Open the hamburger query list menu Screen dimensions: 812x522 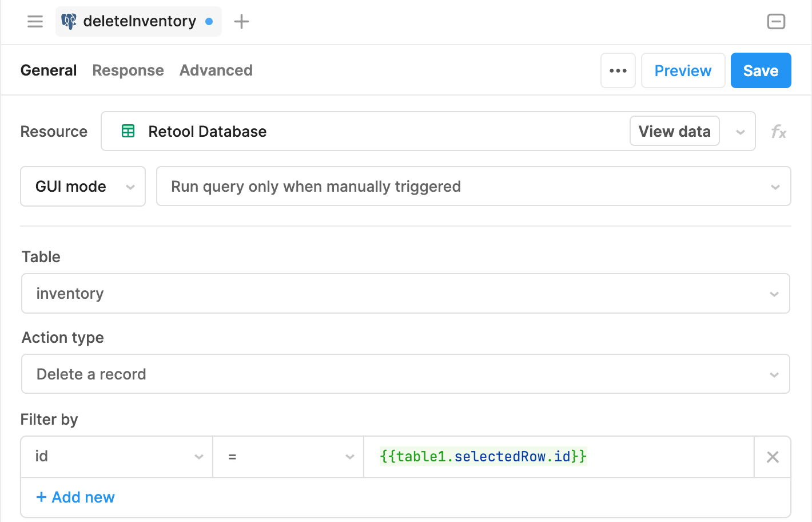tap(35, 22)
